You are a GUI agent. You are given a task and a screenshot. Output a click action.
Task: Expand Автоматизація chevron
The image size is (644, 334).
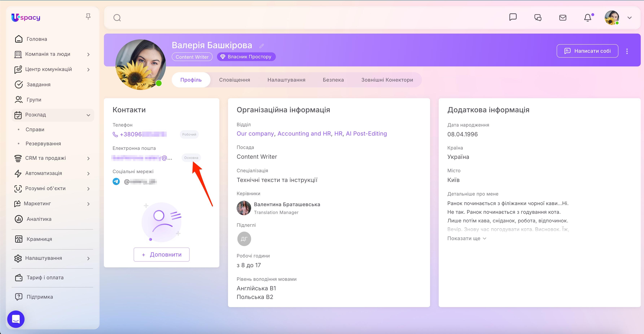click(x=88, y=174)
